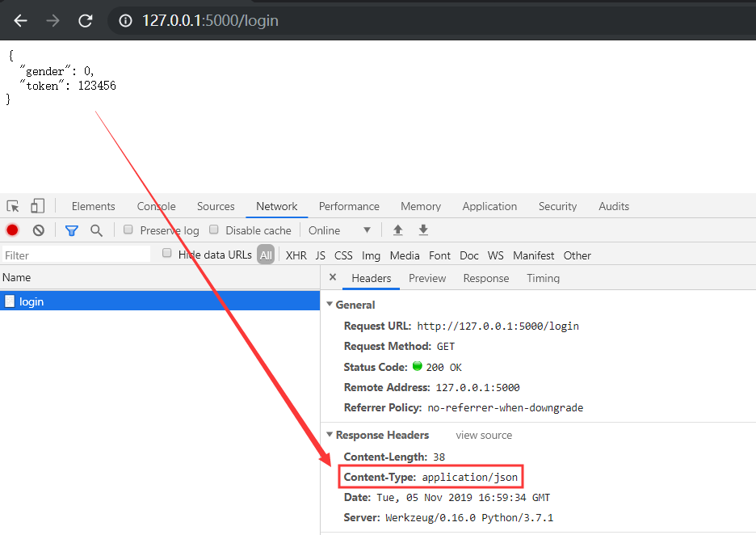Import HAR file with the upload arrow
The height and width of the screenshot is (535, 756).
397,230
